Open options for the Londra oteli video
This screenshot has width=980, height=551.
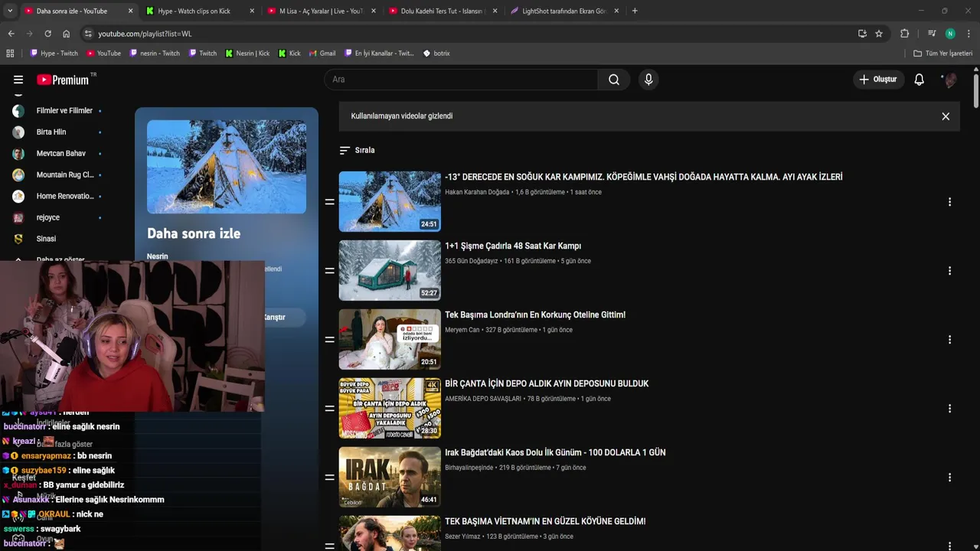pyautogui.click(x=949, y=340)
